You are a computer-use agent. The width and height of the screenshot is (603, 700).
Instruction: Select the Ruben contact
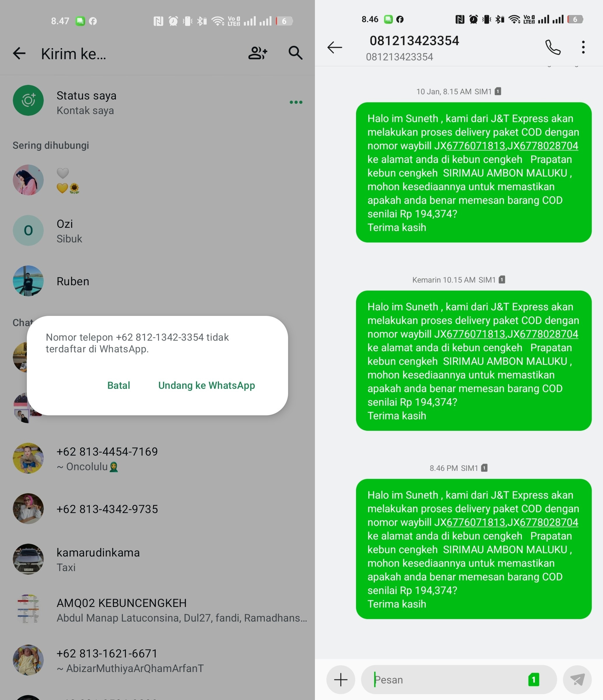pos(157,281)
